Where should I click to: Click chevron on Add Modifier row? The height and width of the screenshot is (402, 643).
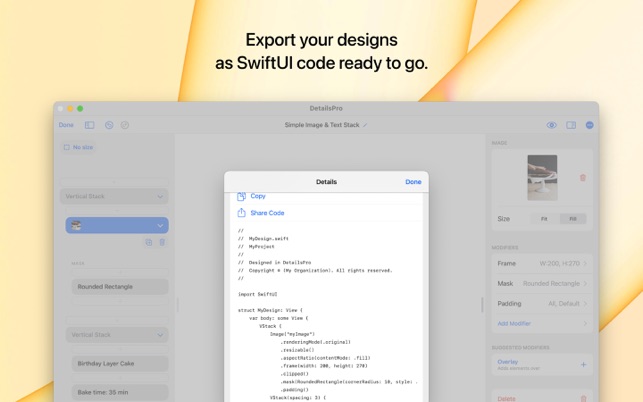pos(585,324)
